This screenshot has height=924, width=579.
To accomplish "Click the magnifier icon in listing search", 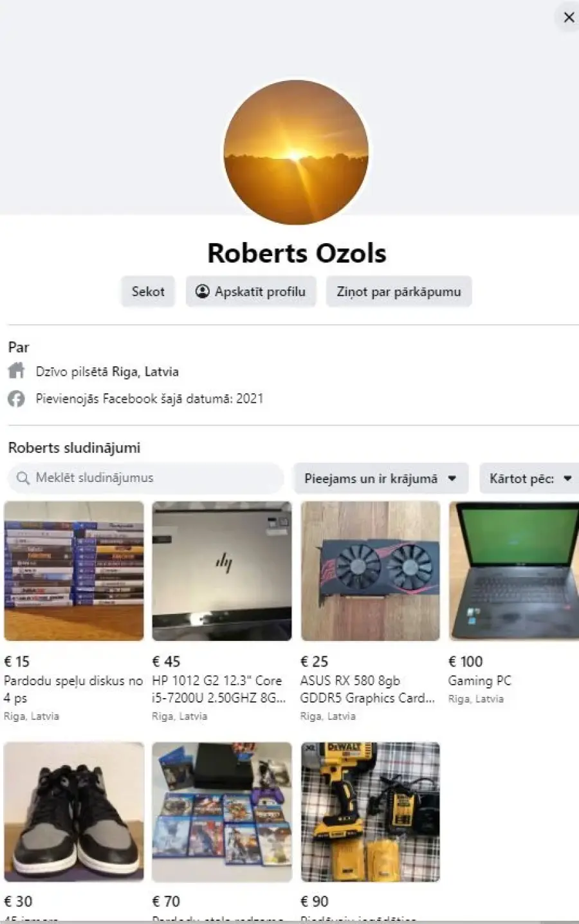I will [x=23, y=478].
